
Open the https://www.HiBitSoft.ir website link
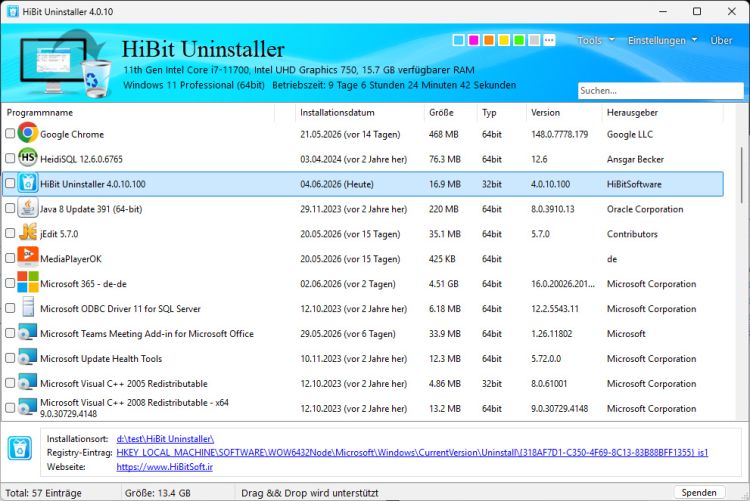[165, 467]
